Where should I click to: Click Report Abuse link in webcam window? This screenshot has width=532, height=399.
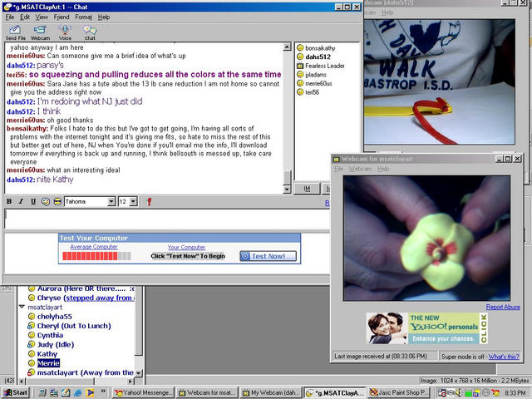pos(503,307)
